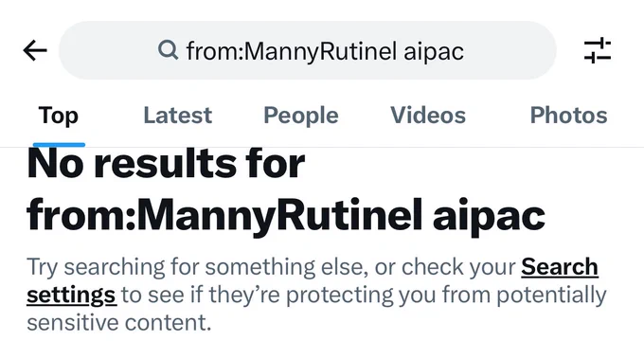Focus the search field containing from:MannyRutinel aipac
This screenshot has width=644, height=341.
[308, 50]
